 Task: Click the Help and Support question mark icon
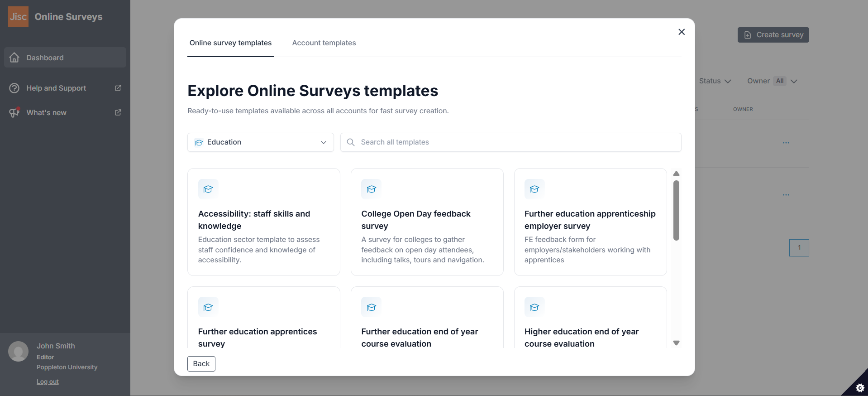tap(14, 88)
